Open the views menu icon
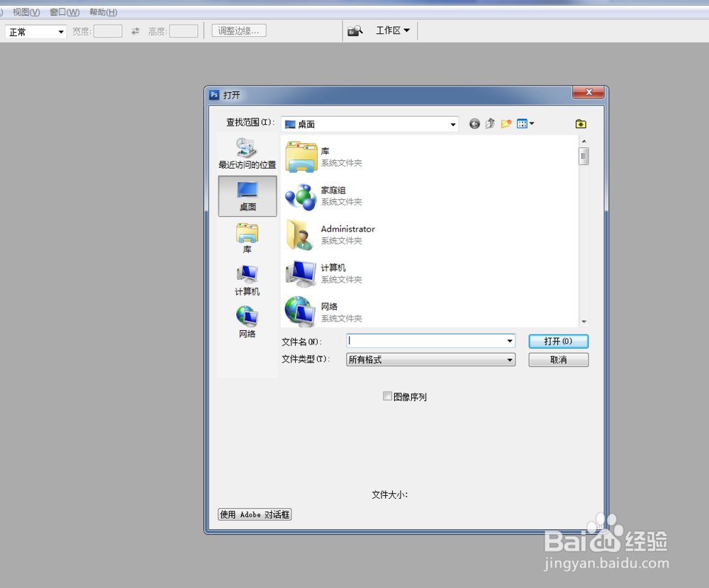This screenshot has width=709, height=588. 524,123
